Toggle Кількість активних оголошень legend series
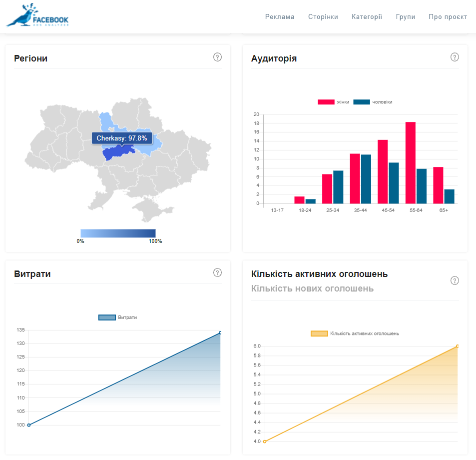The height and width of the screenshot is (460, 476). coord(355,333)
